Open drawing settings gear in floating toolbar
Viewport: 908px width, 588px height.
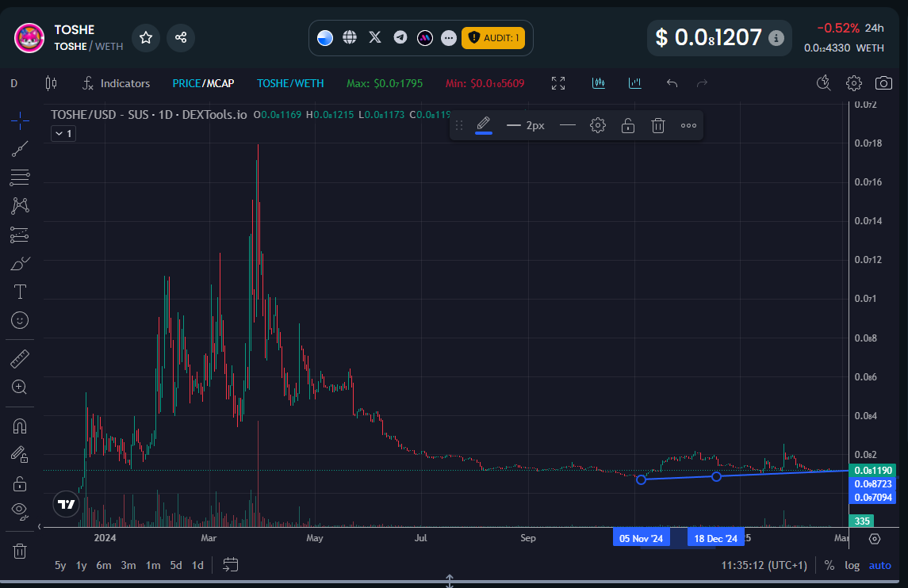[598, 125]
